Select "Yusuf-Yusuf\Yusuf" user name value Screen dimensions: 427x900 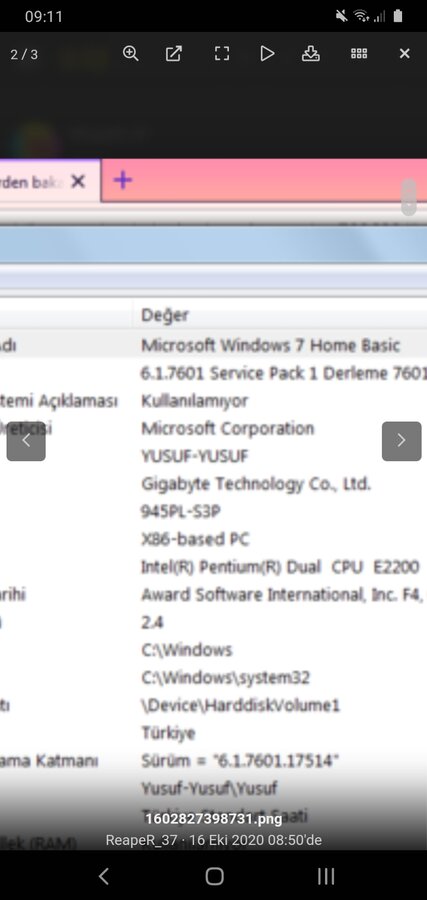pyautogui.click(x=209, y=789)
